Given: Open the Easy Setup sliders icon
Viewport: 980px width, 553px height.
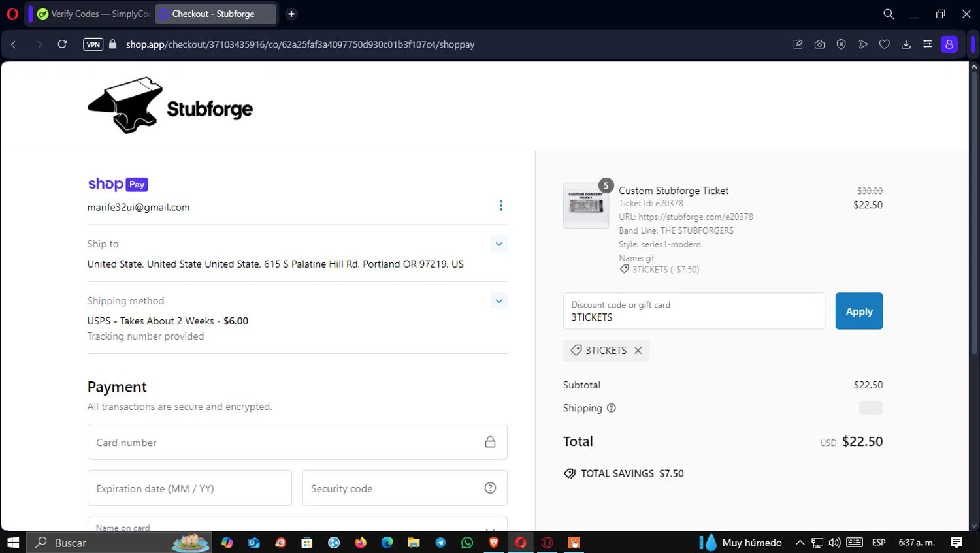Looking at the screenshot, I should click(x=928, y=44).
